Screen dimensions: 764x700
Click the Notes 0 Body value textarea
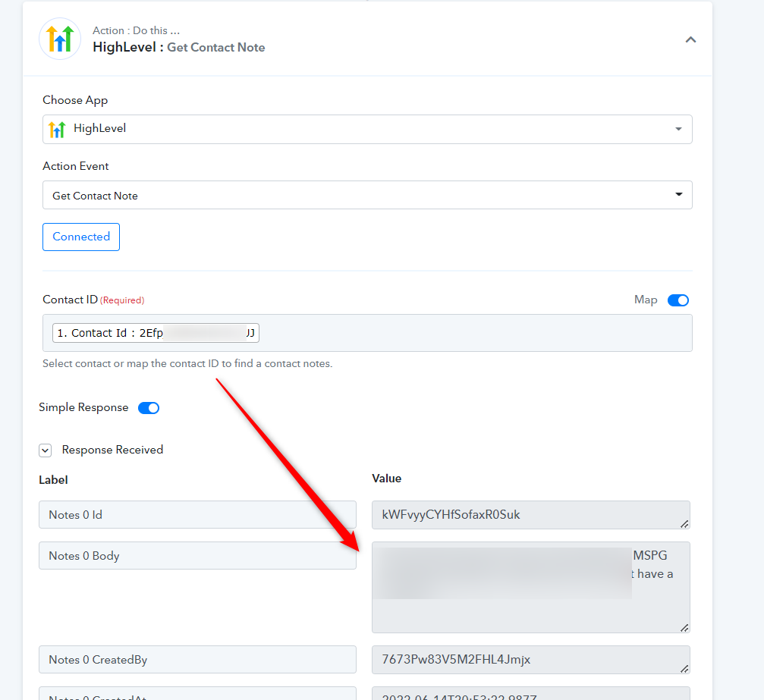coord(530,588)
